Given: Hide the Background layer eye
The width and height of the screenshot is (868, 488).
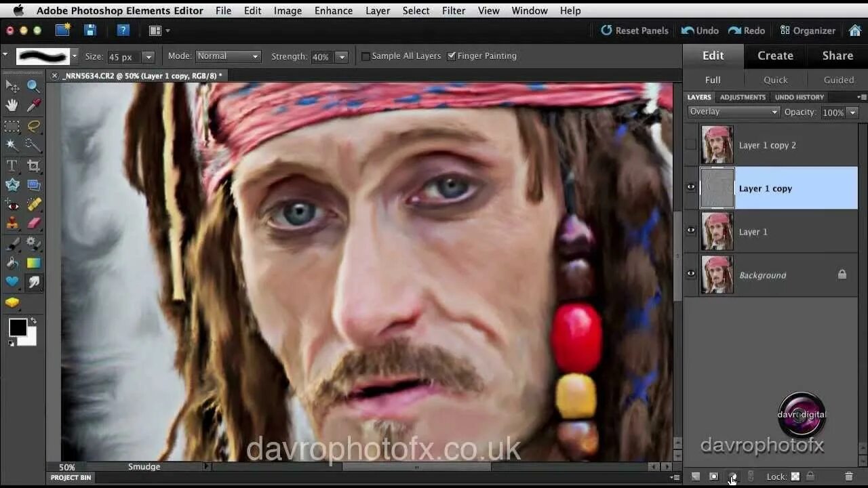Looking at the screenshot, I should click(690, 274).
